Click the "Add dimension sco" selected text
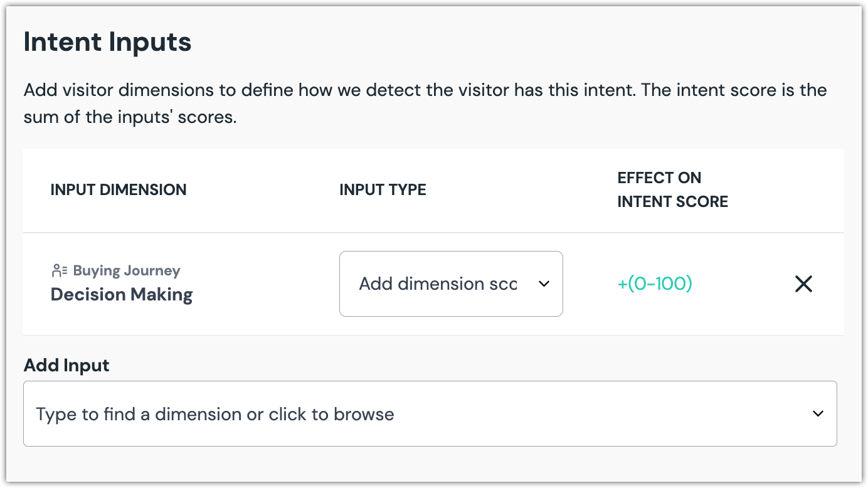The image size is (868, 488). pyautogui.click(x=437, y=284)
